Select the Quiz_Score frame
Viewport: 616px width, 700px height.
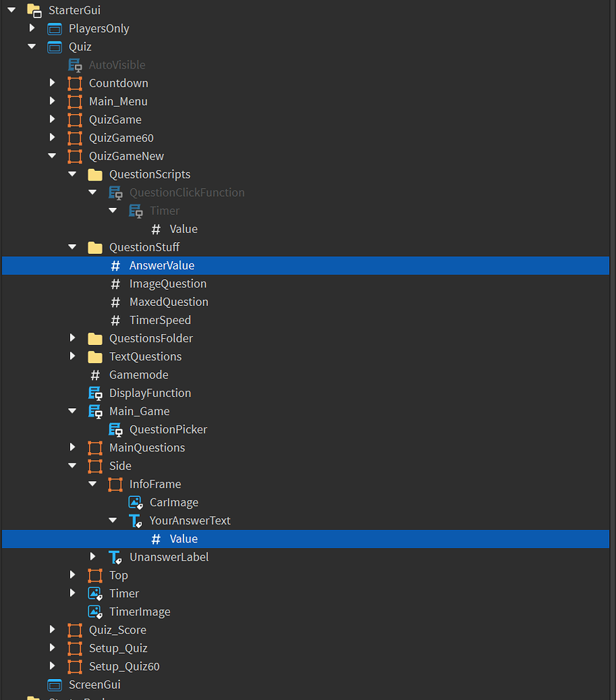click(x=118, y=629)
